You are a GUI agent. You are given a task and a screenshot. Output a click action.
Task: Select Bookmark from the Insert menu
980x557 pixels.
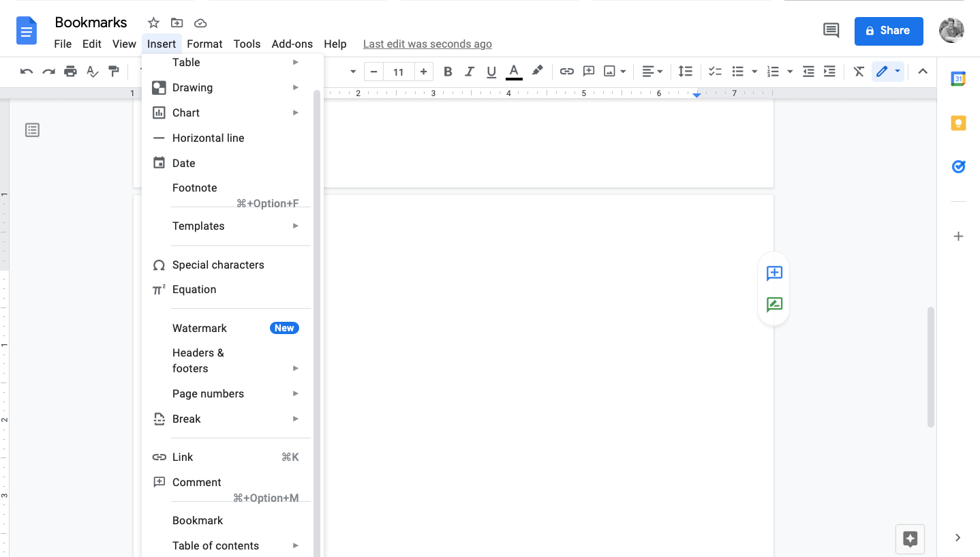(198, 520)
